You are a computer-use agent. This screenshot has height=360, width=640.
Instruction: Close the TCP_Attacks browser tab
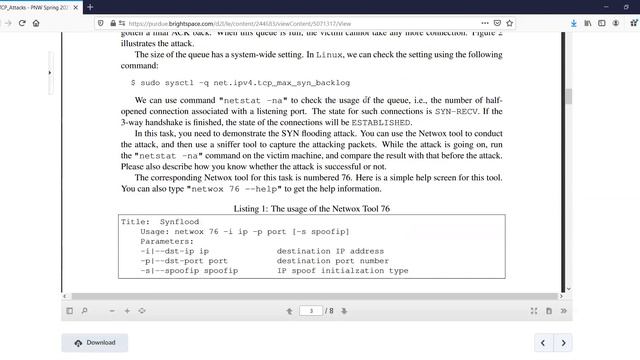click(x=76, y=7)
